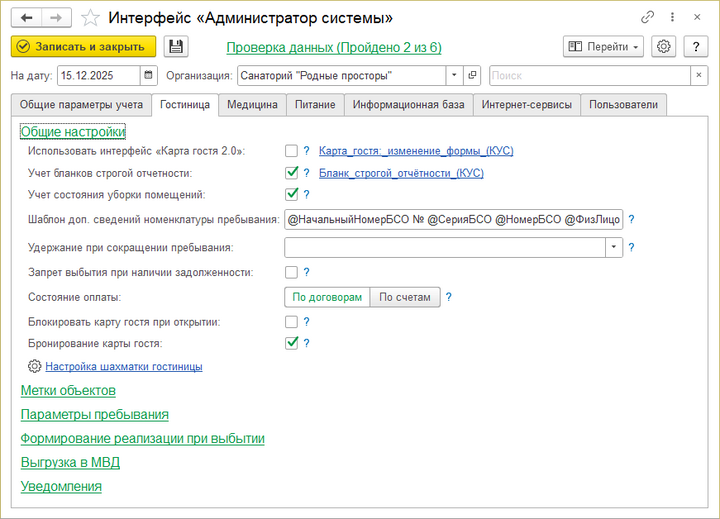Enable «Карта гостя 2.0» interface checkbox
Image resolution: width=720 pixels, height=519 pixels.
pos(291,151)
